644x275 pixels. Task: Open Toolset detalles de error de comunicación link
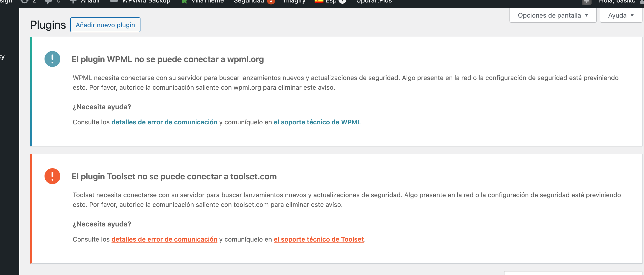coord(164,239)
